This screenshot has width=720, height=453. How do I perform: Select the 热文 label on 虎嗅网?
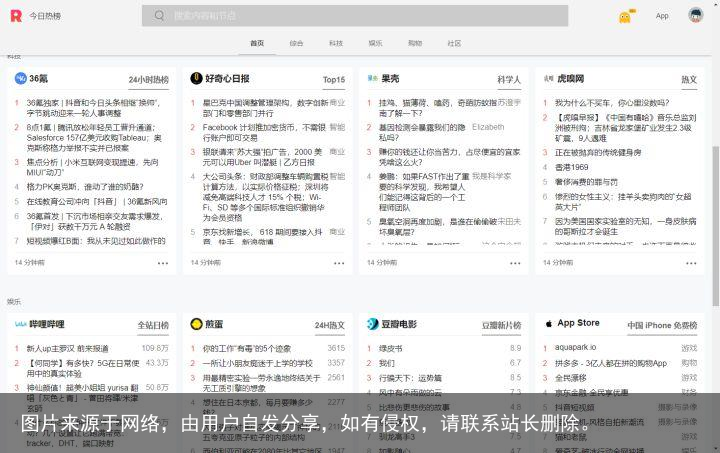[689, 79]
